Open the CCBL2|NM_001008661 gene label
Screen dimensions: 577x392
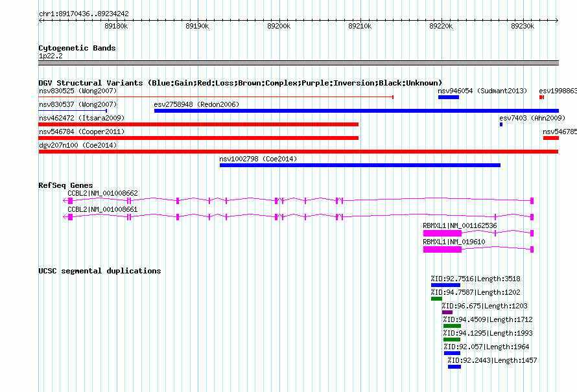point(102,209)
